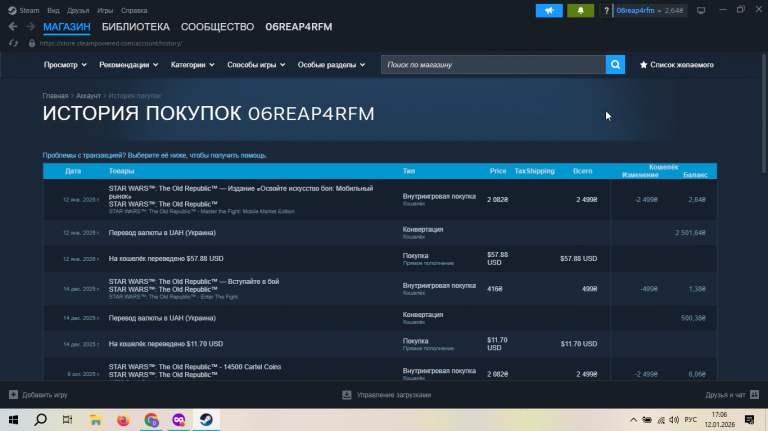Switch to БИБЛИОТЕКА tab
Viewport: 768px width, 431px height.
coord(136,27)
